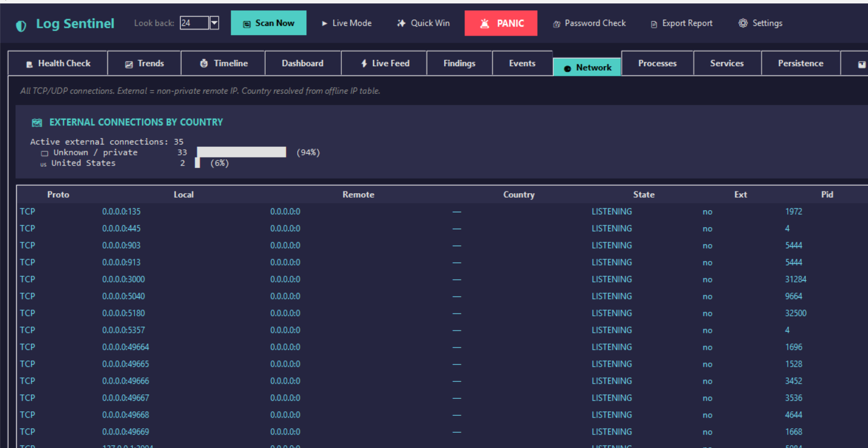The image size is (868, 448).
Task: Click the Unknown / private 94% bar
Action: click(241, 152)
